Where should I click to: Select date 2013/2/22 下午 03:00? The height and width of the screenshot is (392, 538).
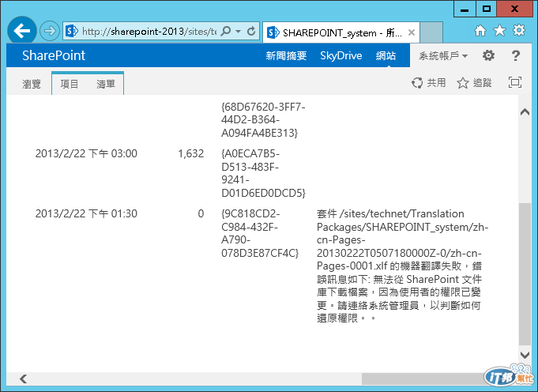pos(86,153)
